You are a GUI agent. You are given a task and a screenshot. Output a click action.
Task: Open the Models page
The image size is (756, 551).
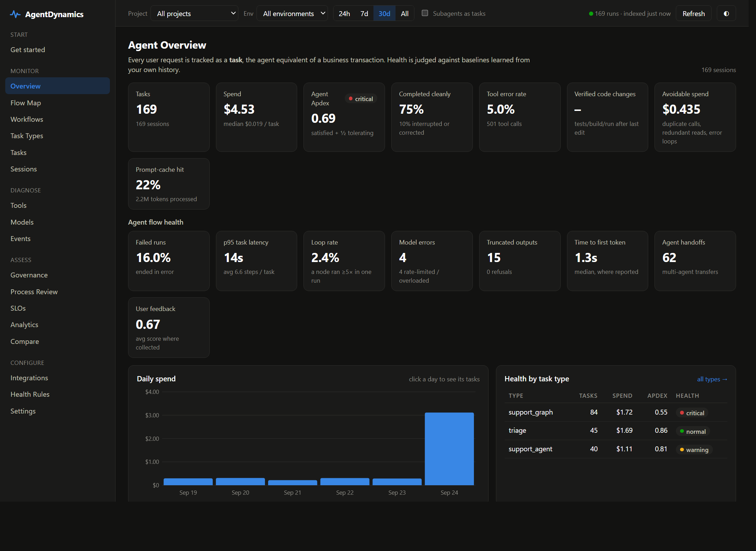click(58, 222)
